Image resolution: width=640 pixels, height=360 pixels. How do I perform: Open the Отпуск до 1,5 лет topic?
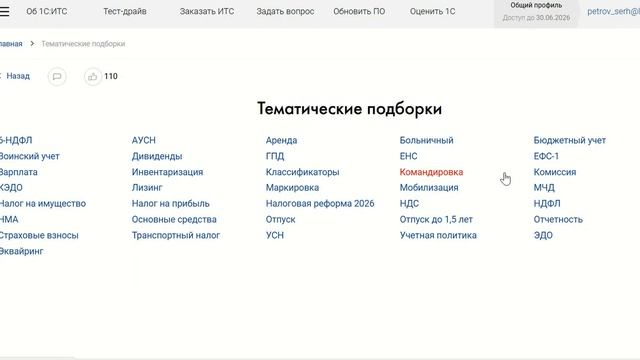(x=436, y=219)
